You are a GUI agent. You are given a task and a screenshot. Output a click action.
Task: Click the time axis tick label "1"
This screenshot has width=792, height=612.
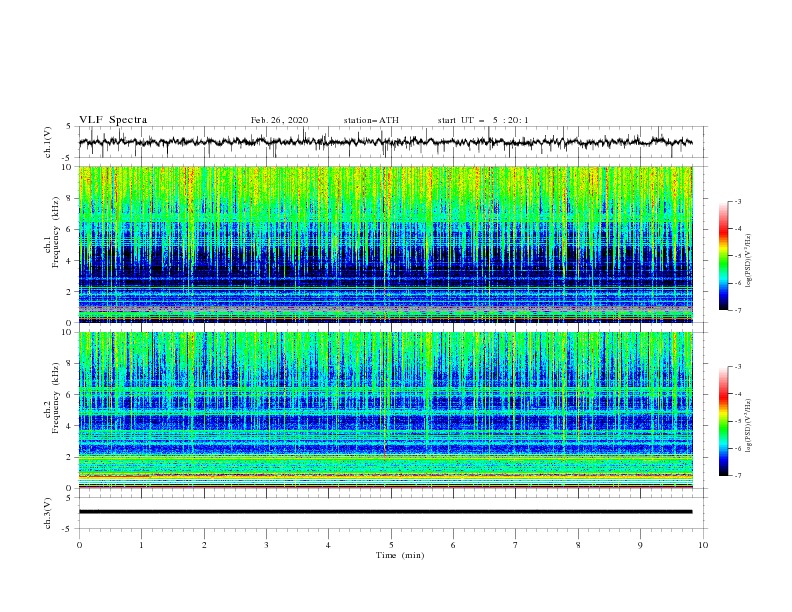tap(141, 545)
